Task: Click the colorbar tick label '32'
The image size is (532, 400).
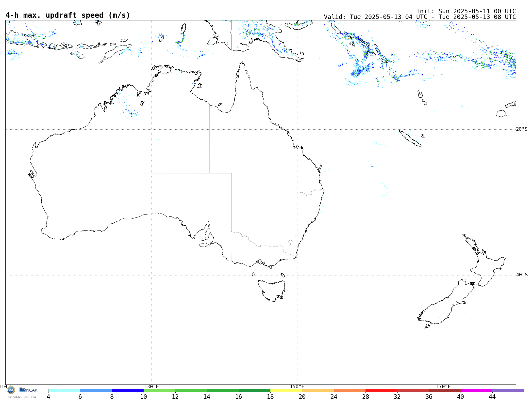Action: 397,397
